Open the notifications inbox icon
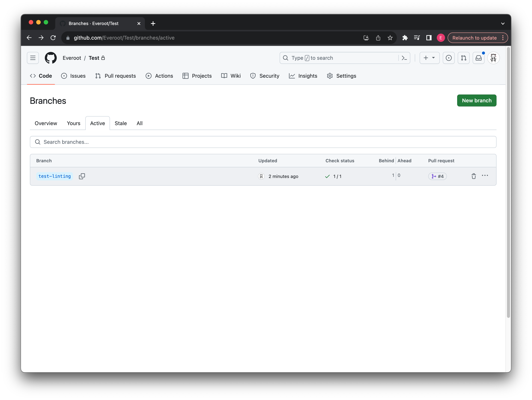This screenshot has height=400, width=532. 478,58
